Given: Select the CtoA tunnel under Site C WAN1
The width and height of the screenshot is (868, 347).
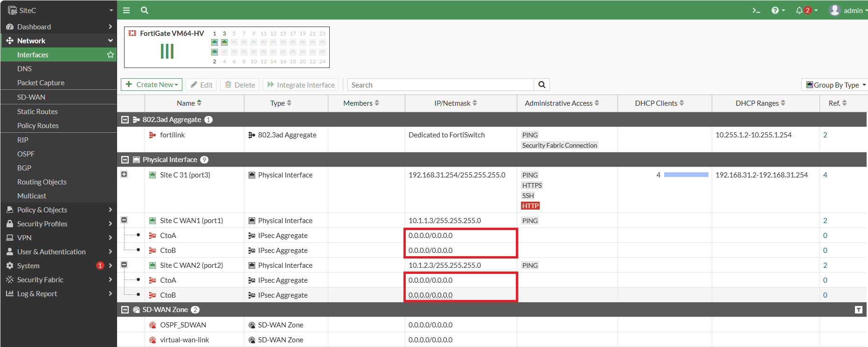Looking at the screenshot, I should (168, 236).
